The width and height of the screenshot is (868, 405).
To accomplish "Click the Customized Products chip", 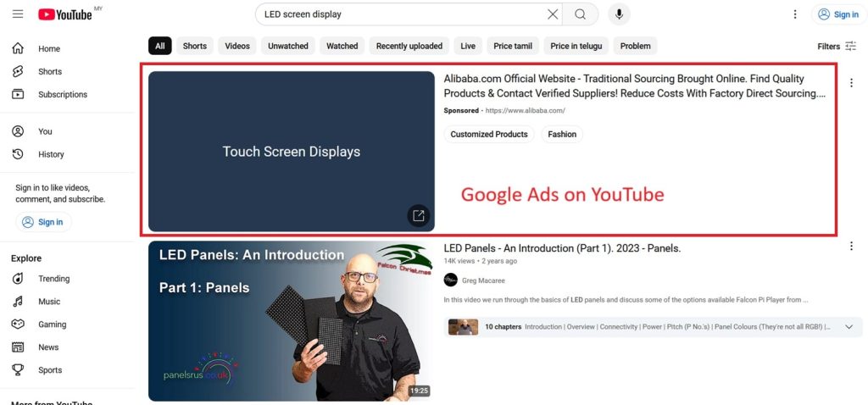I will coord(489,135).
